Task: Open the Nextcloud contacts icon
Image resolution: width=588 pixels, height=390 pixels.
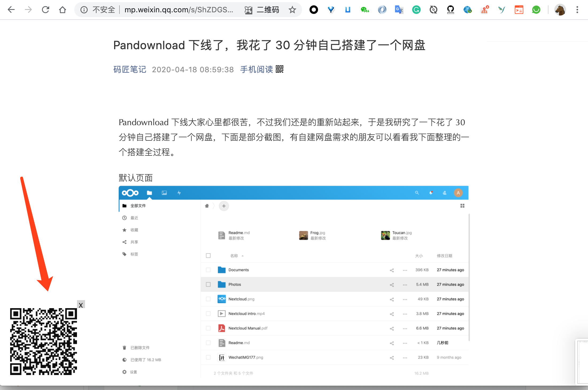Action: click(444, 193)
